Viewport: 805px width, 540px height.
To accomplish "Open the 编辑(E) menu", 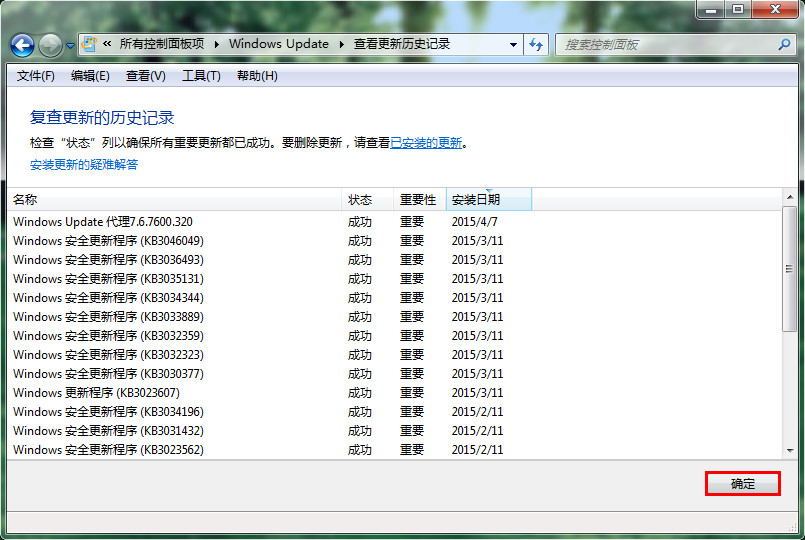I will [x=90, y=76].
